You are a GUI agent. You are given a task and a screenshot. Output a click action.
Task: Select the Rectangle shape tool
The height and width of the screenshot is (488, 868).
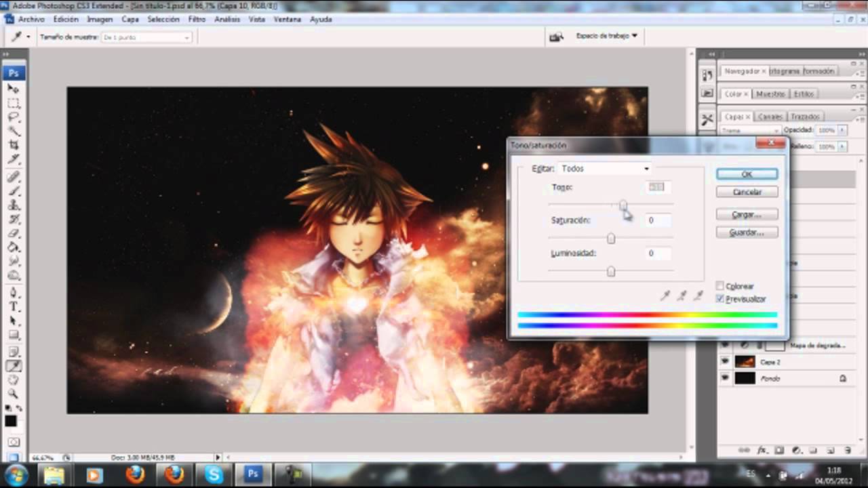pos(14,334)
